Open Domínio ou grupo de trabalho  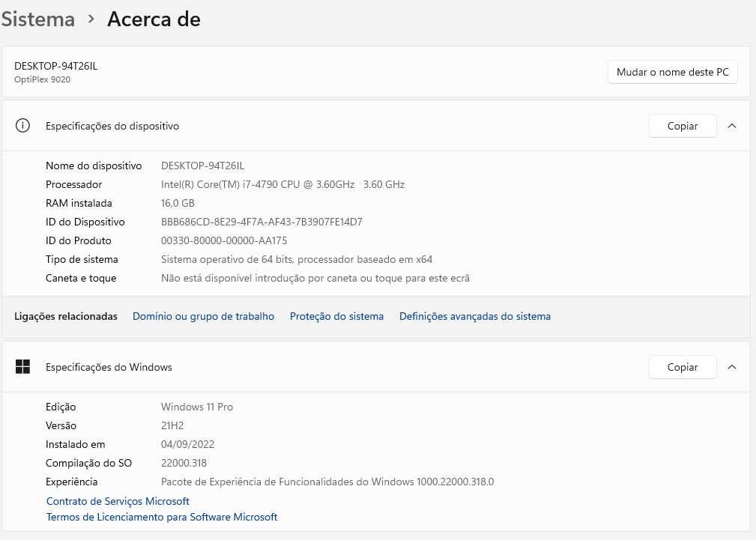click(x=204, y=316)
